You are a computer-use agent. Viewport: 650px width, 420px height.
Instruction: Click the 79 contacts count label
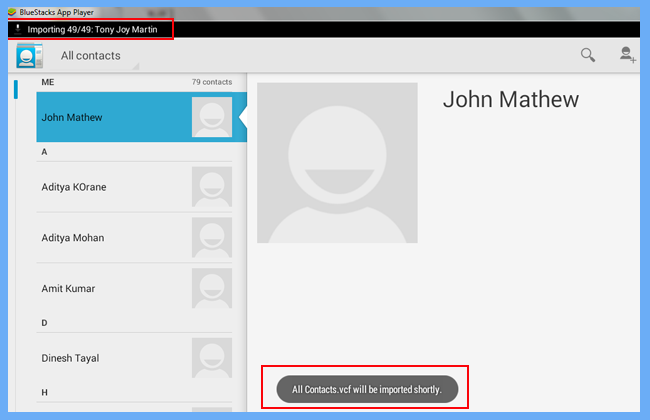(x=212, y=82)
